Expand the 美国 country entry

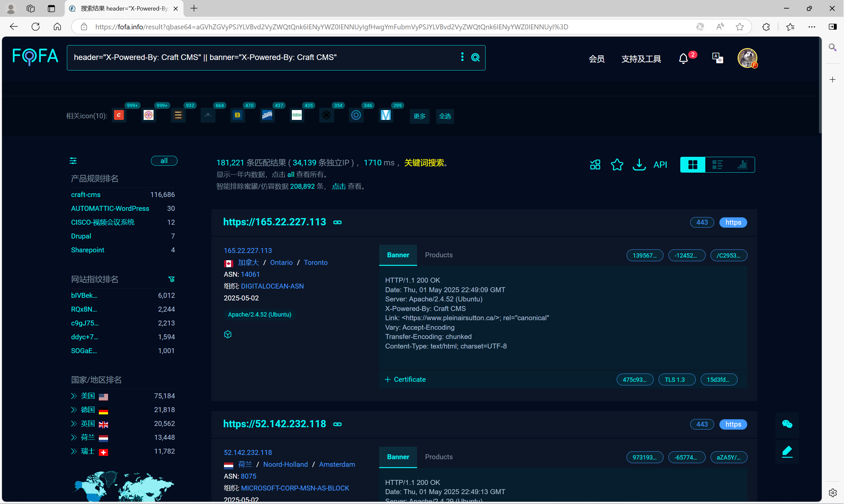click(x=74, y=396)
